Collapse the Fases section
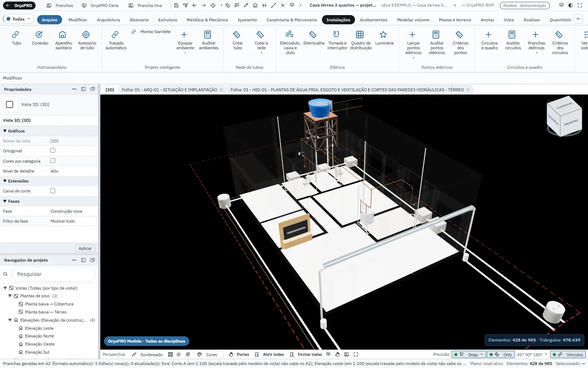 (5, 201)
